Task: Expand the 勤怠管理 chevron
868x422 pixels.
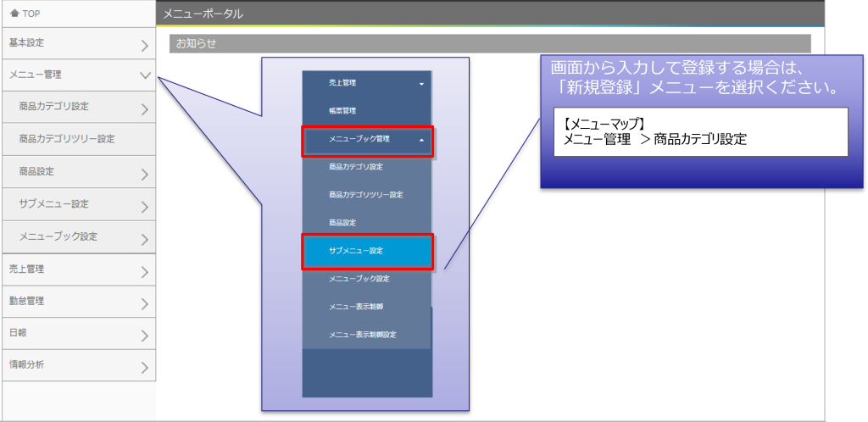Action: [144, 303]
